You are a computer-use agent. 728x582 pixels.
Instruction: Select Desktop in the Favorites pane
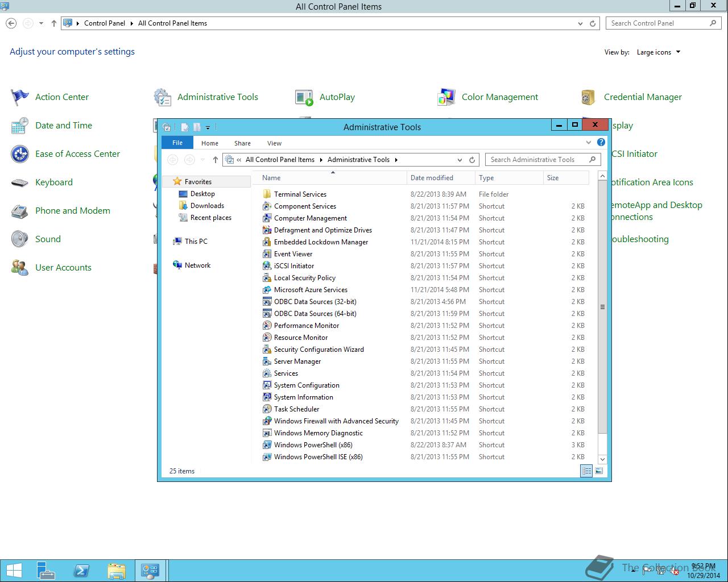tap(202, 194)
